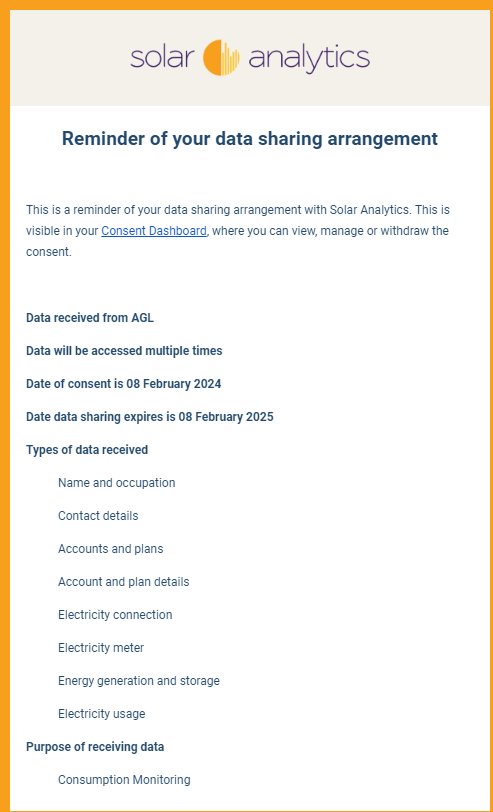Select the 'Contact details' item
This screenshot has height=812, width=493.
[98, 516]
